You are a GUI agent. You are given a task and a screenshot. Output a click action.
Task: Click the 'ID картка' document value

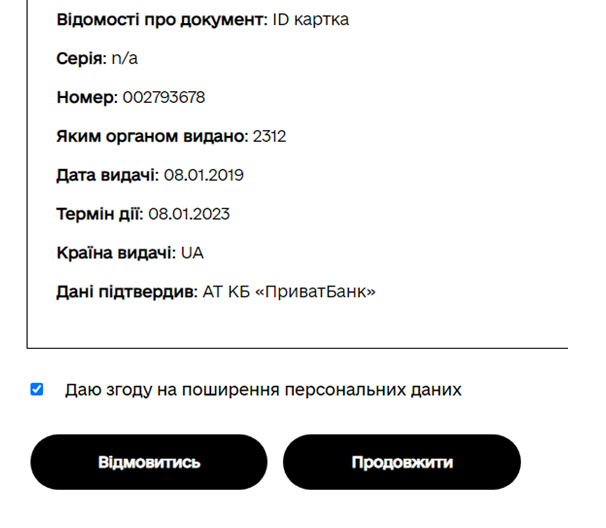[312, 20]
